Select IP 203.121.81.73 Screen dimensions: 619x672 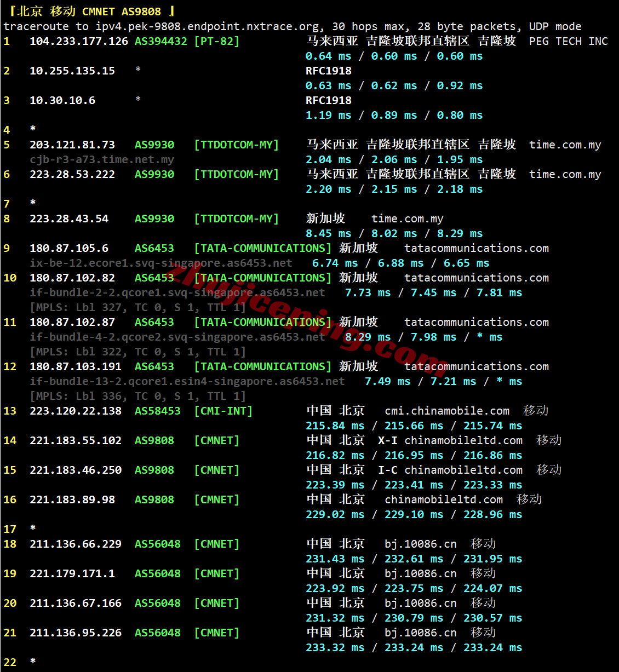(72, 145)
